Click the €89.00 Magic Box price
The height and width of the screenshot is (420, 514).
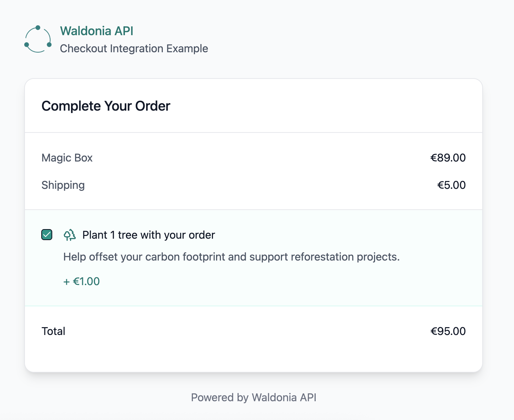(x=448, y=158)
